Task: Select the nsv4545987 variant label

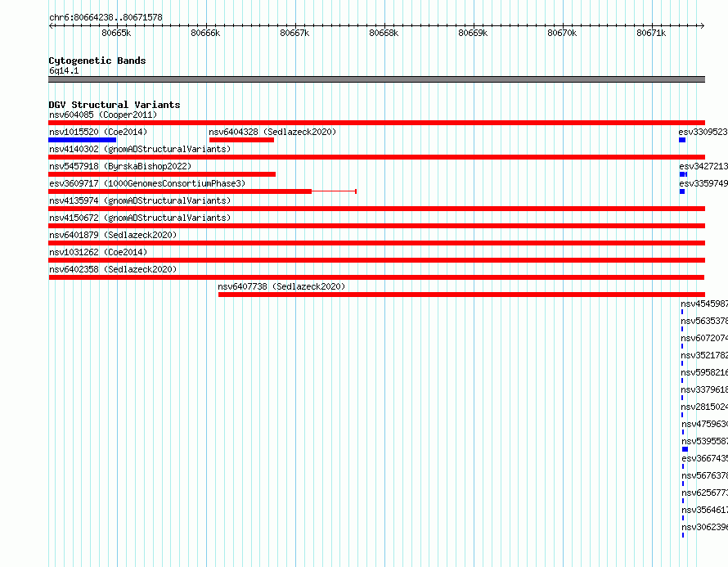Action: coord(704,304)
